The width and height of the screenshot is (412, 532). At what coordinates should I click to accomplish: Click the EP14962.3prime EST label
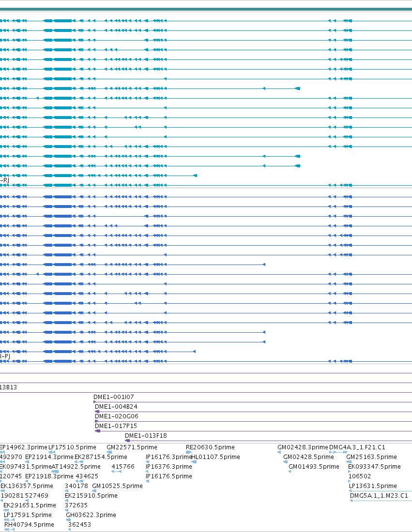(23, 447)
